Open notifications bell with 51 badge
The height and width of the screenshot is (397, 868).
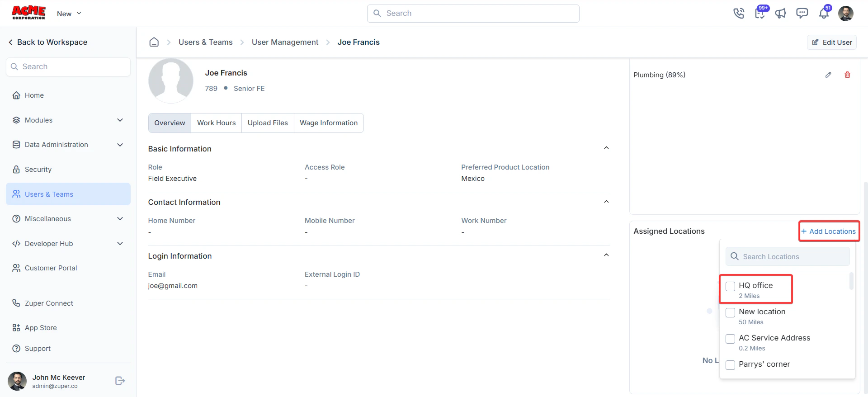(824, 13)
